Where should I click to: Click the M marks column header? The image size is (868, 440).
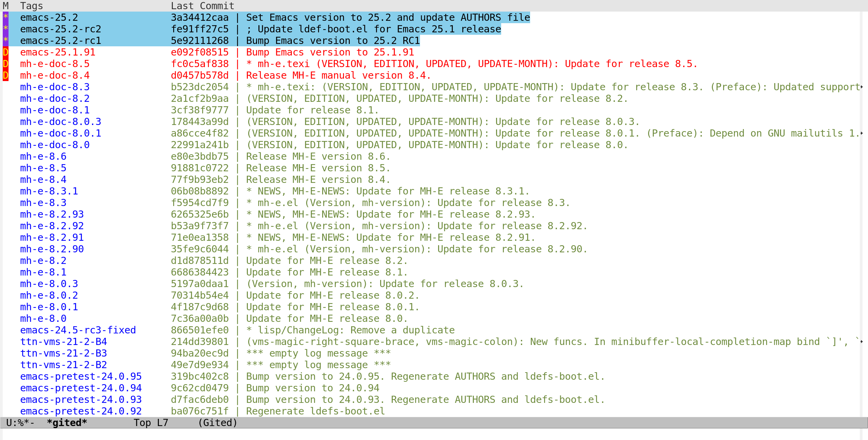[x=5, y=6]
